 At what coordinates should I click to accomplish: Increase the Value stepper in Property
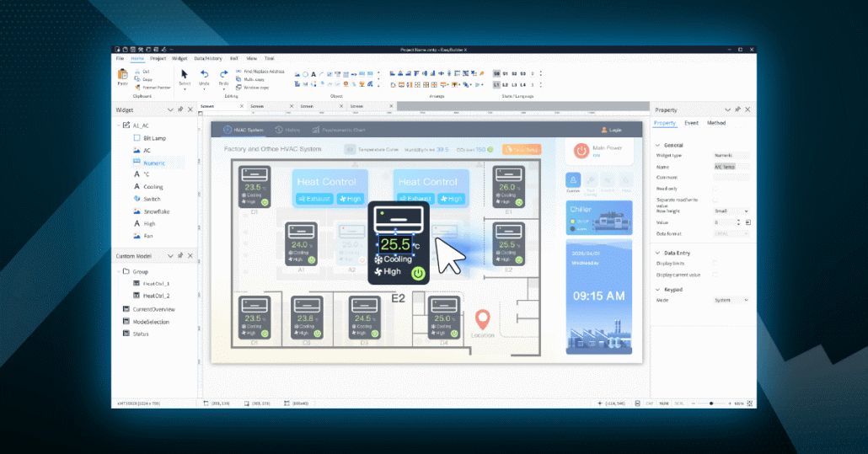(x=738, y=221)
